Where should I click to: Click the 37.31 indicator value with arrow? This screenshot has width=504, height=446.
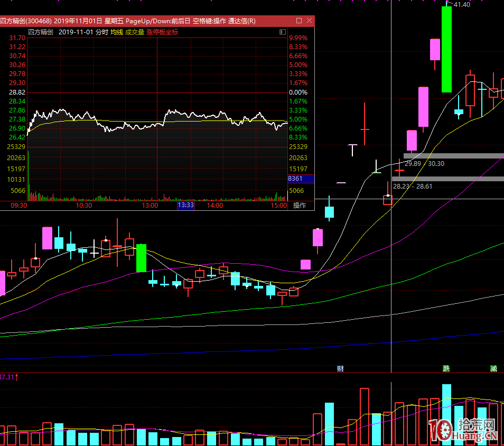click(x=9, y=377)
